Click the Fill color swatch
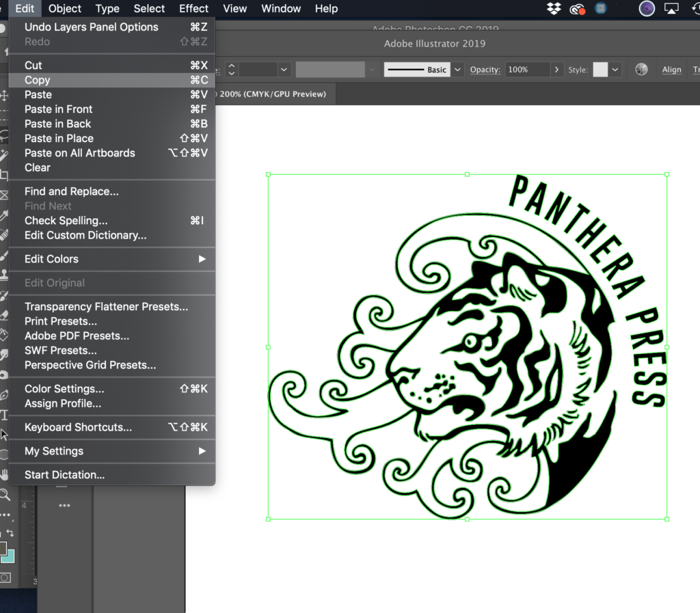Viewport: 700px width, 613px height. [x=3, y=549]
